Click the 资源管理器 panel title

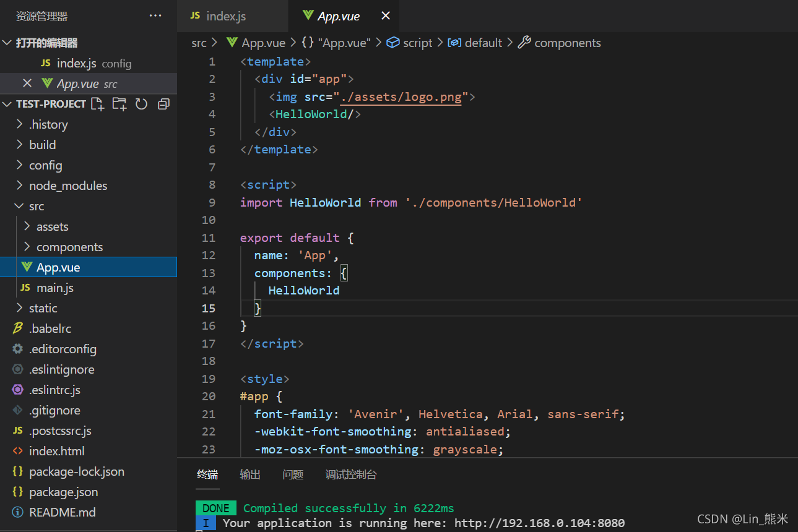pyautogui.click(x=42, y=16)
